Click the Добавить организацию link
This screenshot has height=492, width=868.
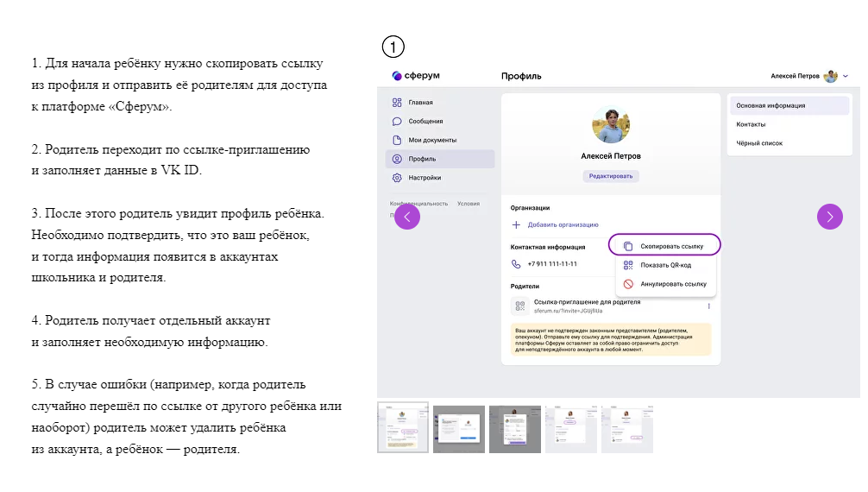click(x=563, y=225)
